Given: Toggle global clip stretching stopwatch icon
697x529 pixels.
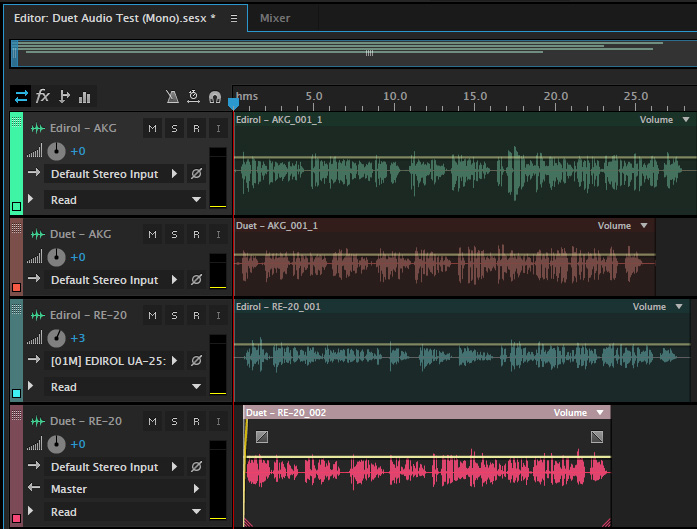Looking at the screenshot, I should [193, 96].
